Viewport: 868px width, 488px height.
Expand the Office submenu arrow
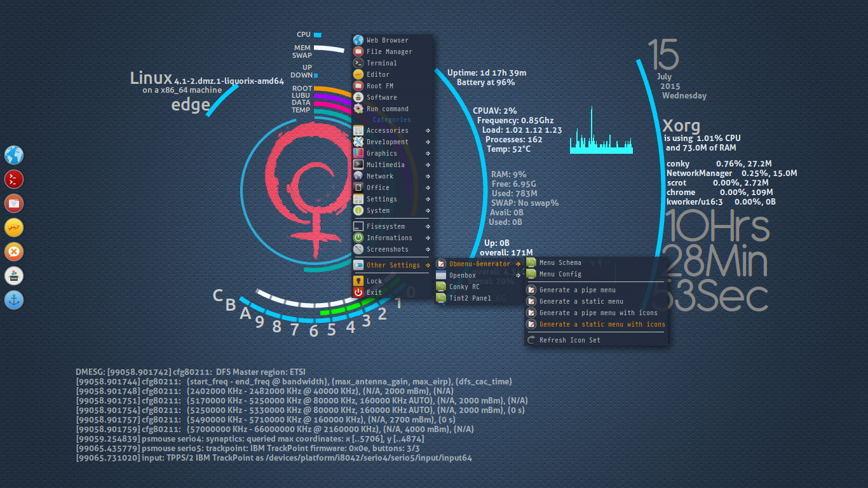428,188
